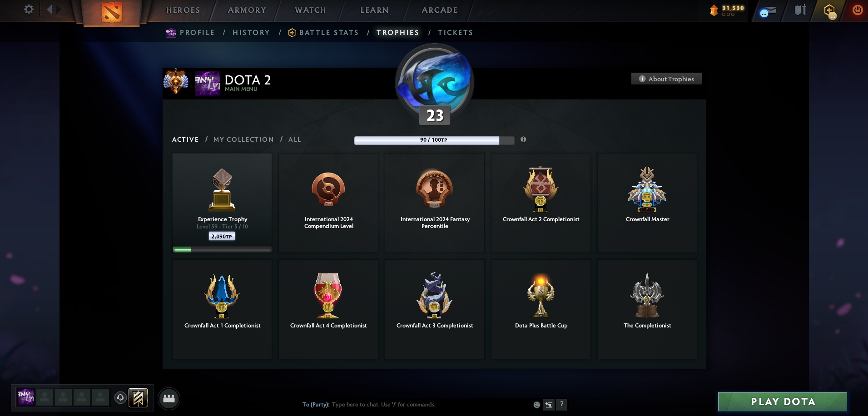Click the trophy points info icon
This screenshot has height=416, width=868.
point(523,139)
